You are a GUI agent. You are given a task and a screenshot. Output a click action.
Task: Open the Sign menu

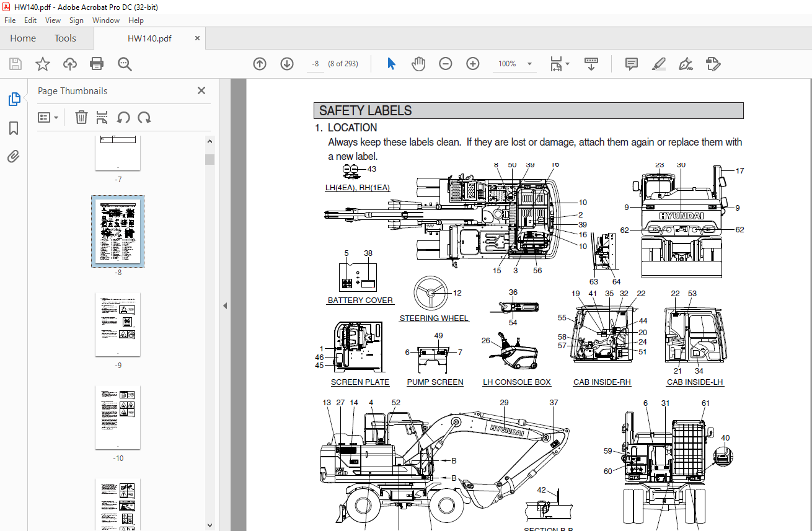point(76,20)
